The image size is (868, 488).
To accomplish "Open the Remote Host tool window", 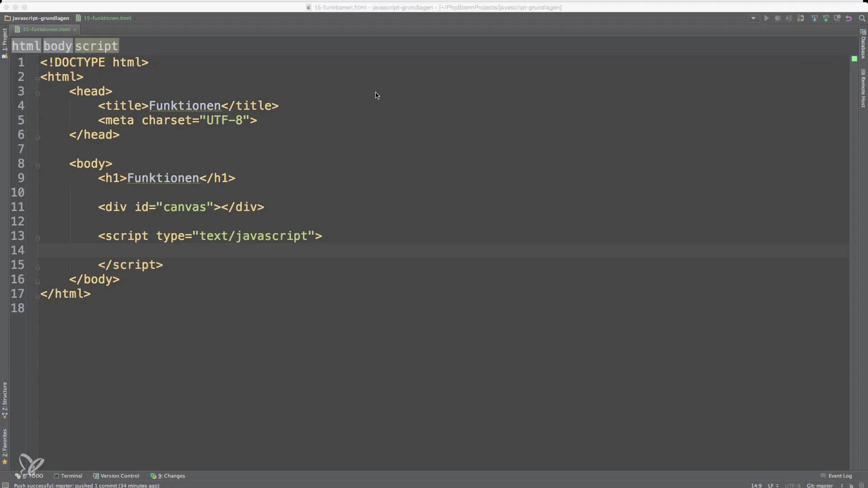I will pos(863,89).
